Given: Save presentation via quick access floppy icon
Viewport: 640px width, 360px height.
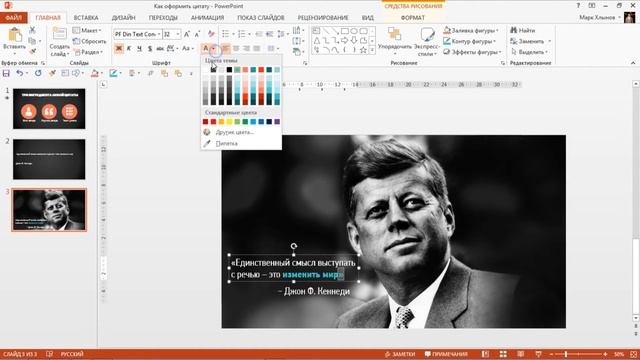Looking at the screenshot, I should coord(6,73).
